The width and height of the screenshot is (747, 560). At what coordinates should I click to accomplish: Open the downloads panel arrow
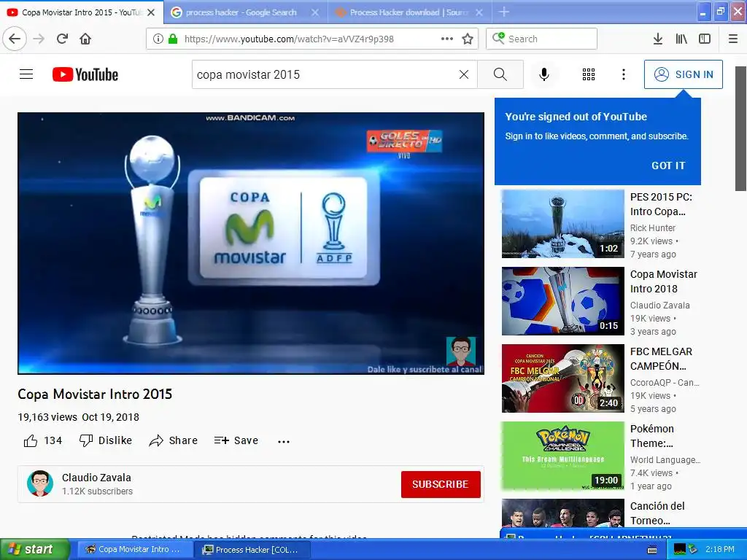(x=657, y=39)
